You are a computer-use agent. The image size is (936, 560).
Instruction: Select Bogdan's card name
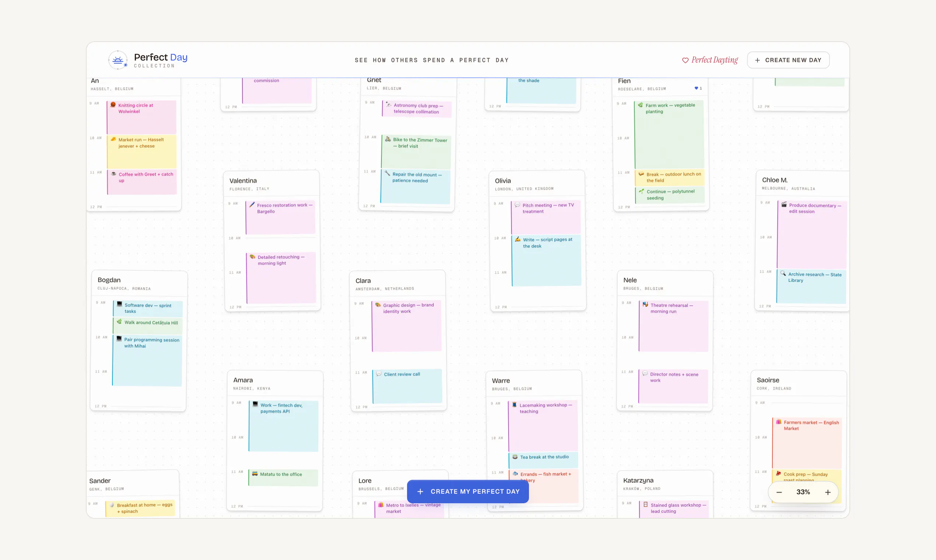(109, 280)
